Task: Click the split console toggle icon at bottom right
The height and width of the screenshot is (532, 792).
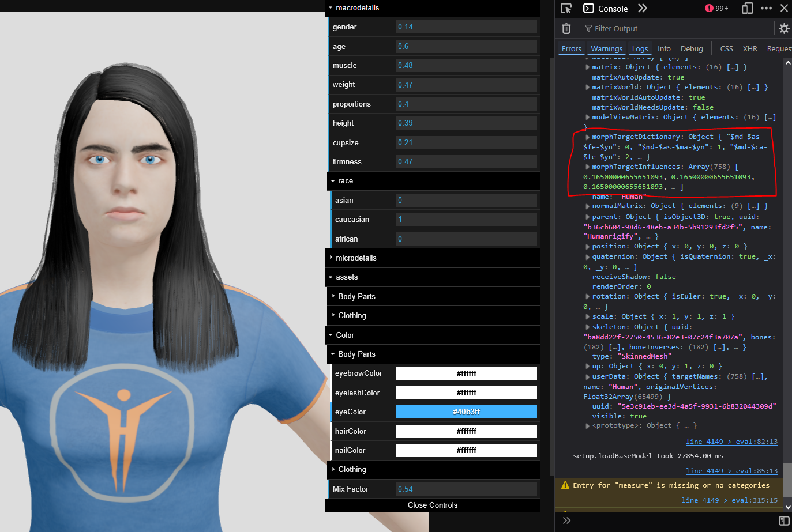Action: click(x=784, y=520)
